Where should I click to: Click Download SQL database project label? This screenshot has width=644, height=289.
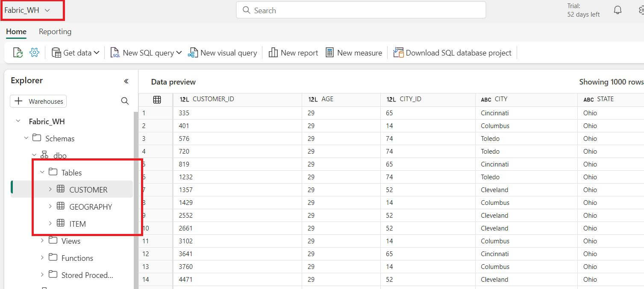pyautogui.click(x=459, y=53)
